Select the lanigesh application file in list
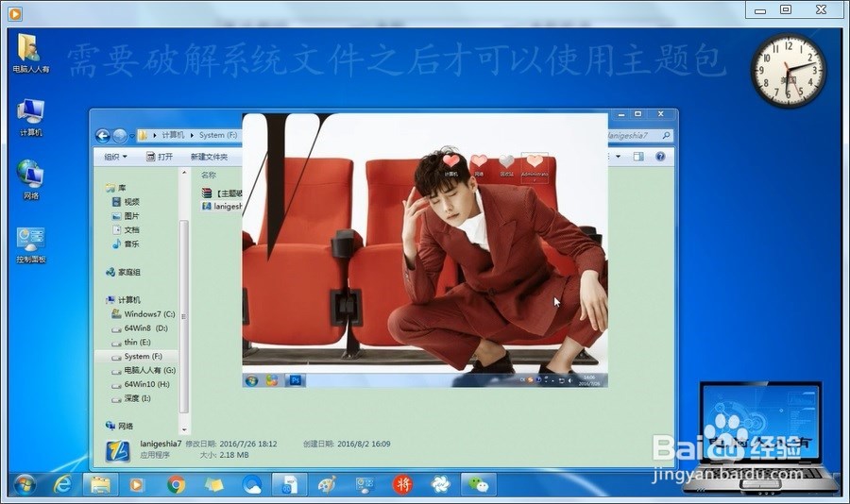850x504 pixels. [222, 207]
